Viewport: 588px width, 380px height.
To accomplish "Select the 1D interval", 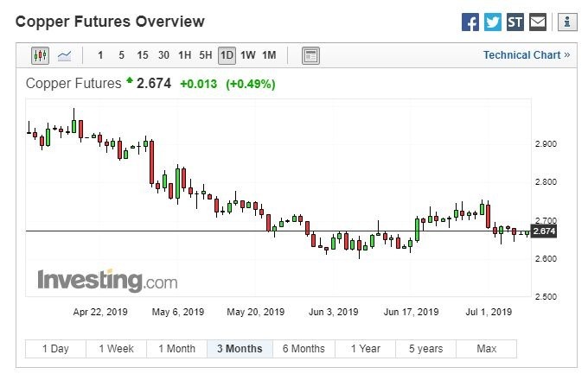I will tap(227, 56).
